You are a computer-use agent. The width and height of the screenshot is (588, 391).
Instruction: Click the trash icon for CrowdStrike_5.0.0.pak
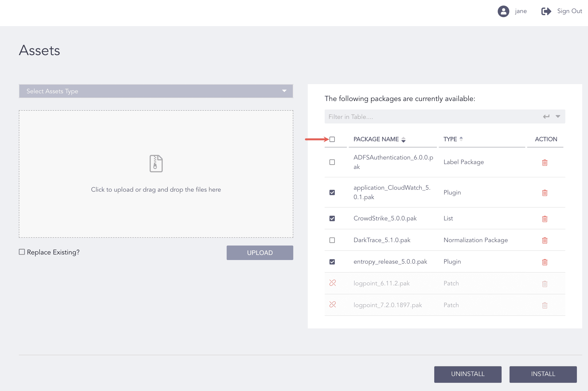pos(545,219)
